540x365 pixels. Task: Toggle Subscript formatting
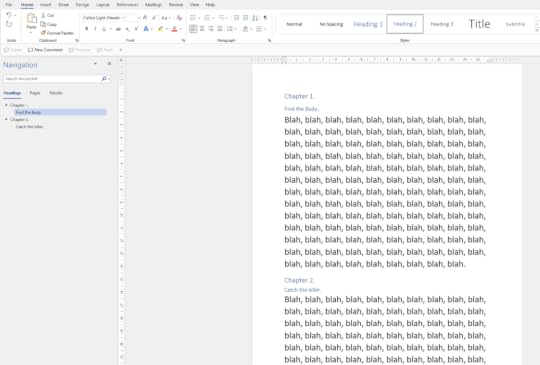[x=127, y=29]
